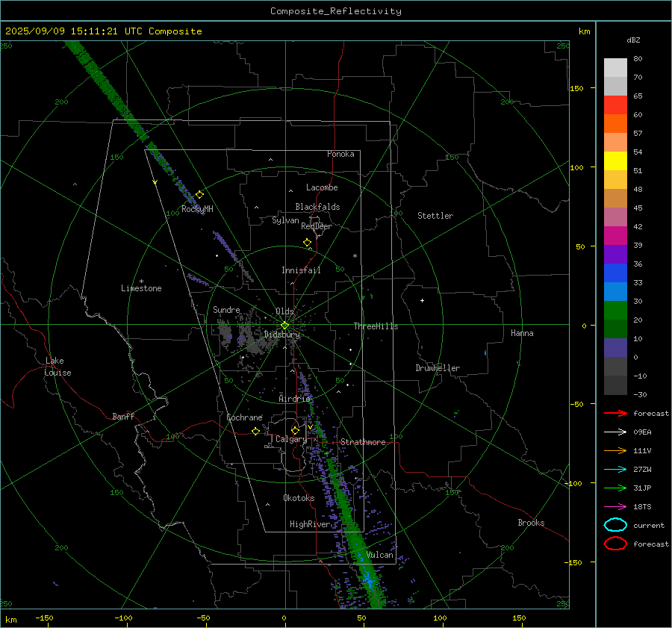The height and width of the screenshot is (628, 672).
Task: Click the dBZ legend heading
Action: pos(633,40)
